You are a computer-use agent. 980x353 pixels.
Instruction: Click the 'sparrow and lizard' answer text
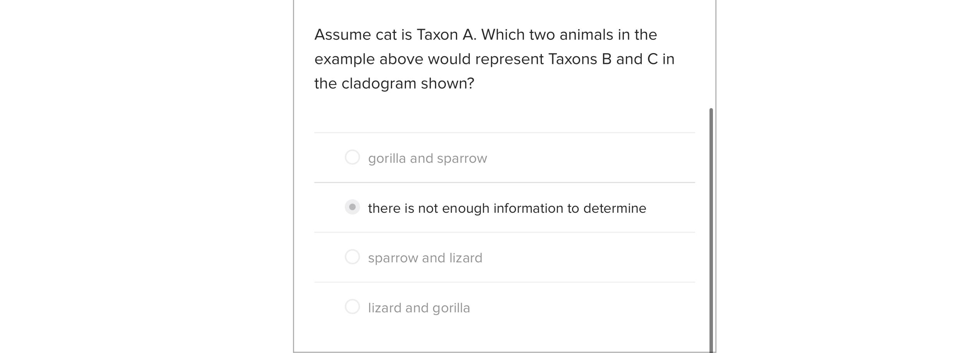425,257
